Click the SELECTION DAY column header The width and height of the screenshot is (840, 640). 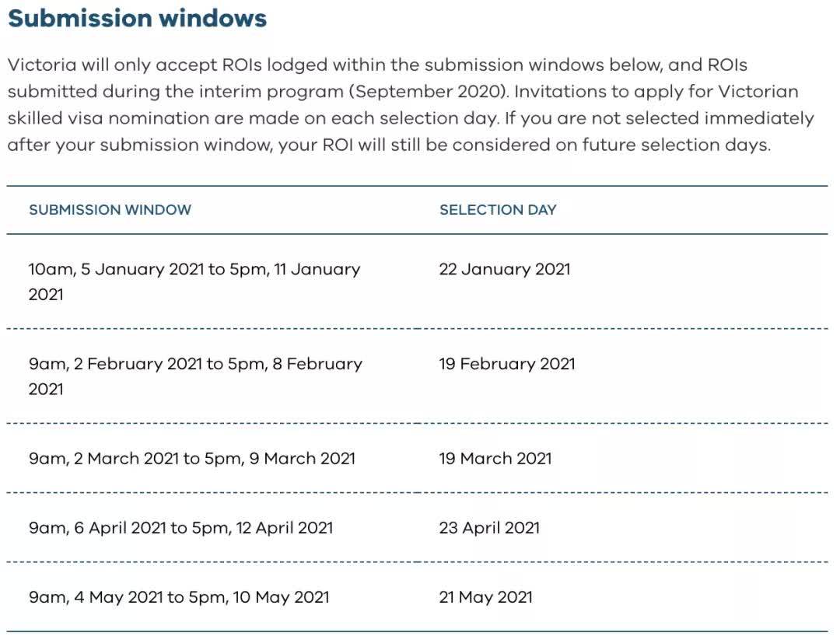(498, 210)
